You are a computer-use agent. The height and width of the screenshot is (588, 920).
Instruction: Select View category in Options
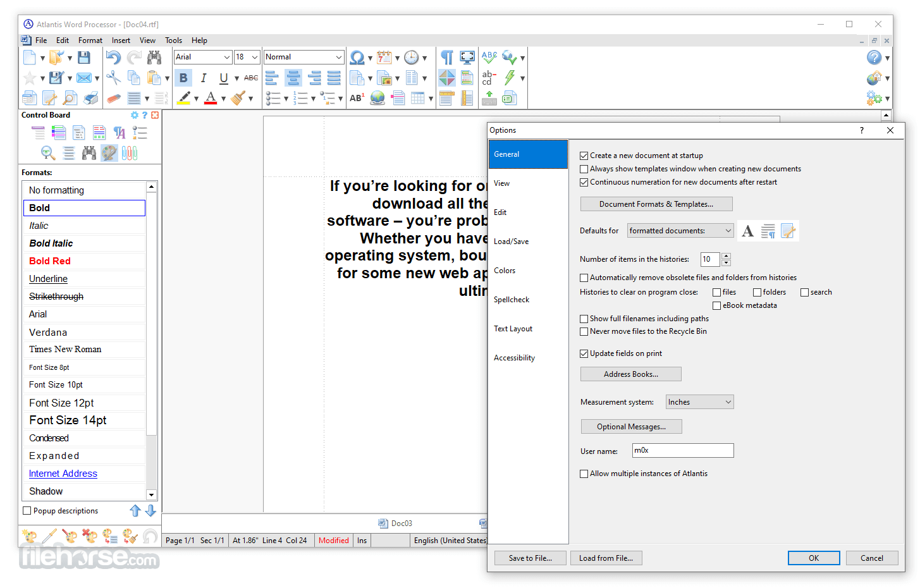click(x=528, y=183)
